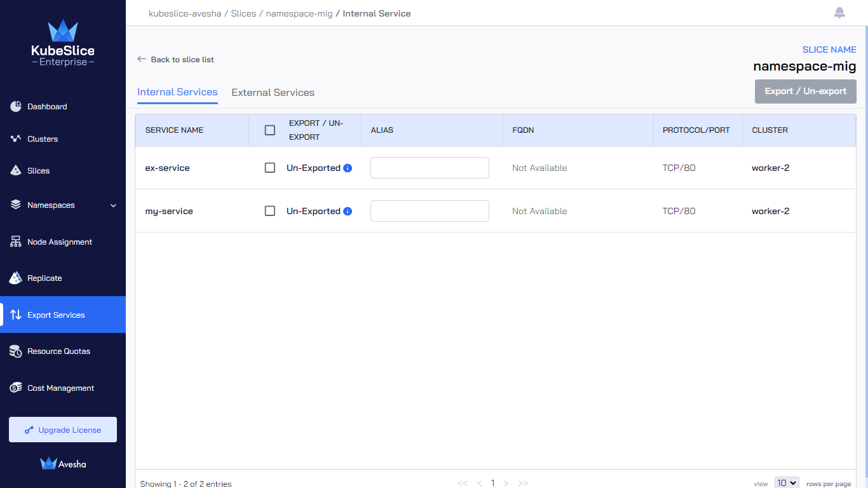Click the Clusters nodes icon
Viewport: 868px width, 488px height.
[16, 139]
